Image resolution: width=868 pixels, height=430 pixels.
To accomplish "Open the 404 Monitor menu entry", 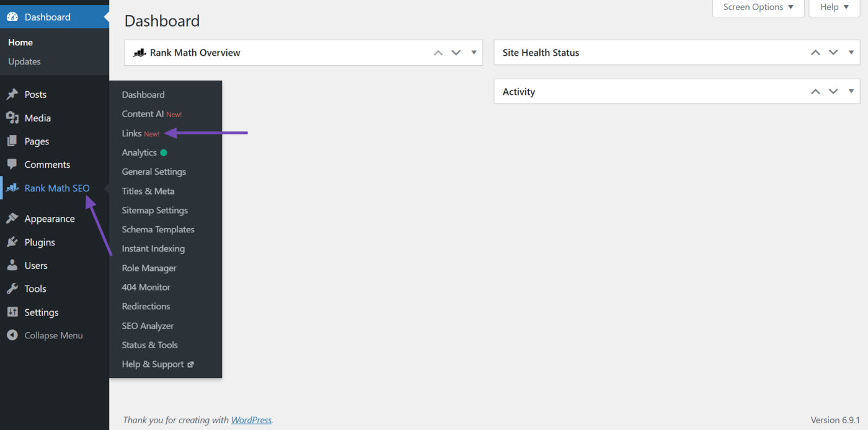I will point(146,287).
